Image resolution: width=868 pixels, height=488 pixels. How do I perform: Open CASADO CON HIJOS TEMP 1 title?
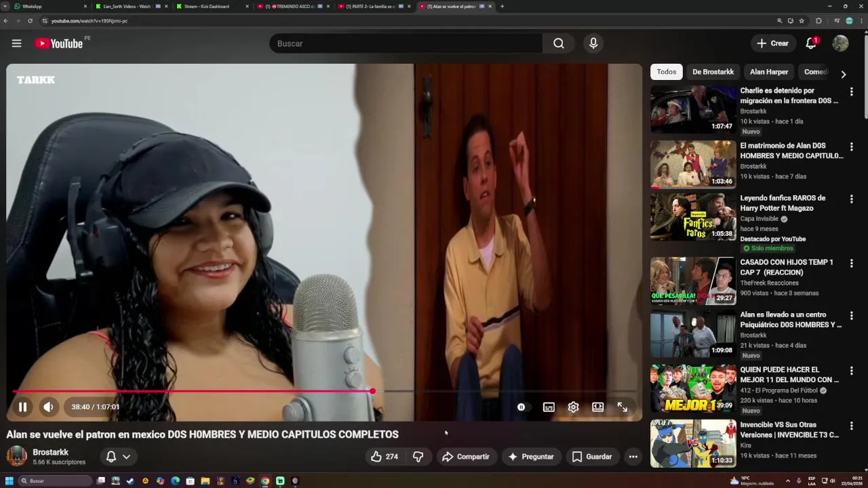pyautogui.click(x=787, y=267)
